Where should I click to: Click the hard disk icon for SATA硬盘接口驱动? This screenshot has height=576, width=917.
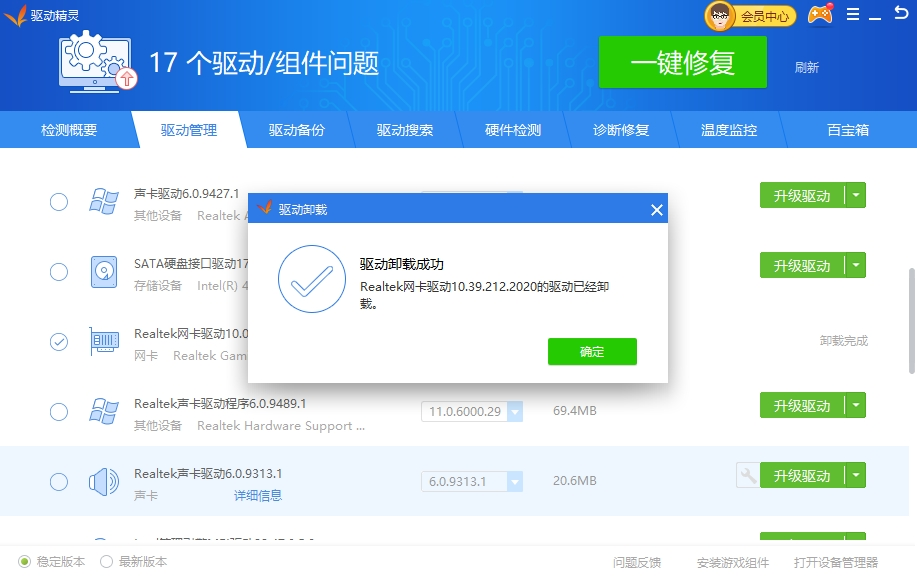coord(104,271)
